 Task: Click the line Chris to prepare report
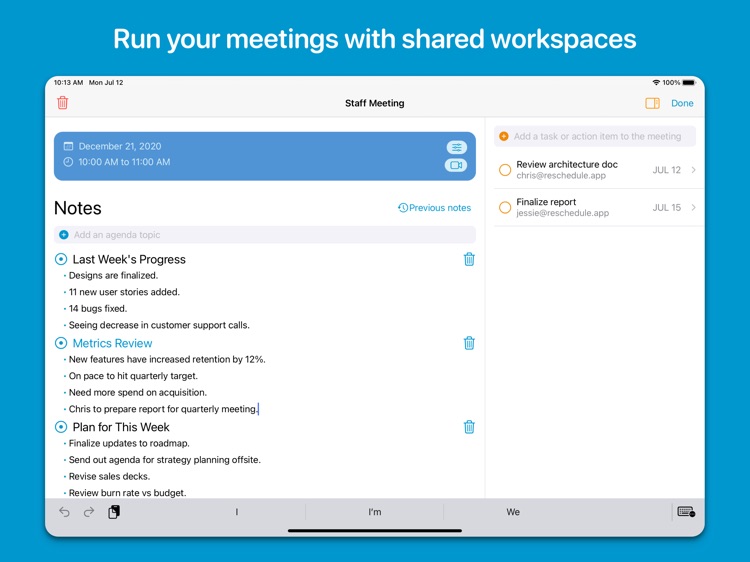click(x=163, y=409)
